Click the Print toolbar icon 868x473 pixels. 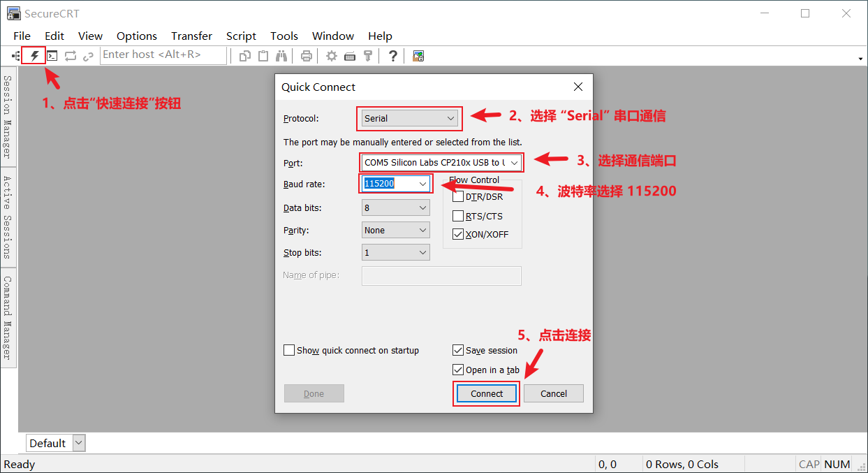point(306,56)
